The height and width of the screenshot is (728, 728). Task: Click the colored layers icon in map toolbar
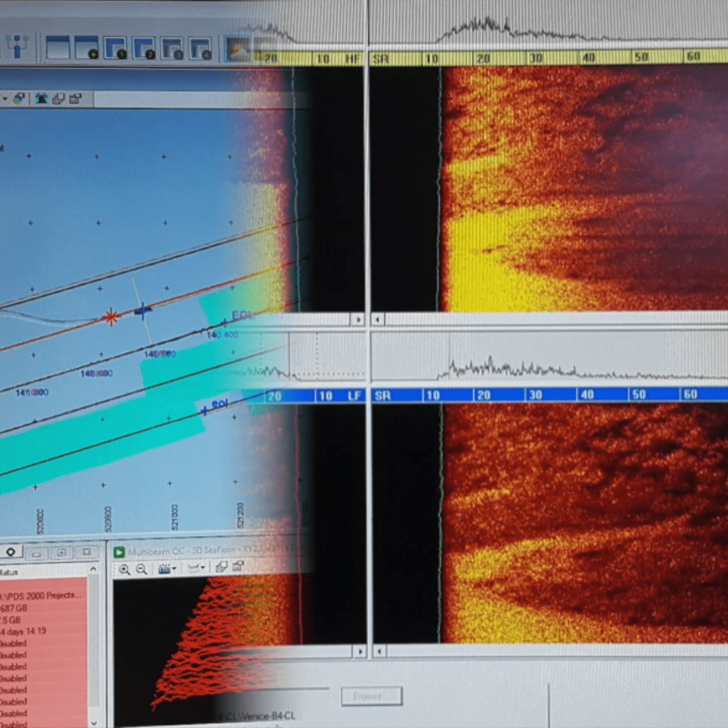[19, 98]
